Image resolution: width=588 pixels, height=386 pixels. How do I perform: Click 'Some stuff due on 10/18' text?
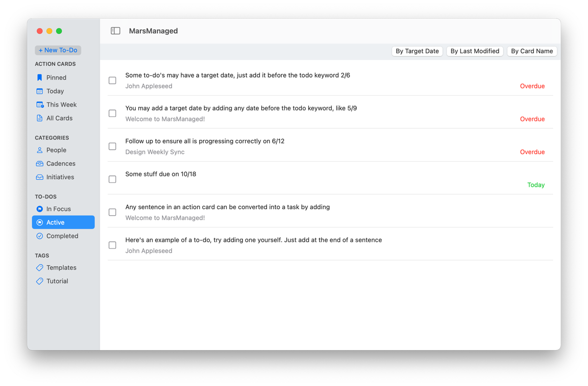[160, 174]
